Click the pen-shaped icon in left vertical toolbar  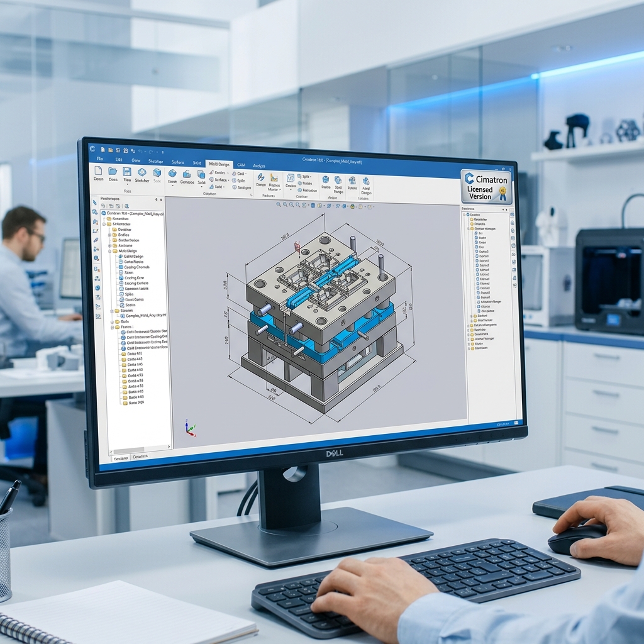pyautogui.click(x=96, y=240)
